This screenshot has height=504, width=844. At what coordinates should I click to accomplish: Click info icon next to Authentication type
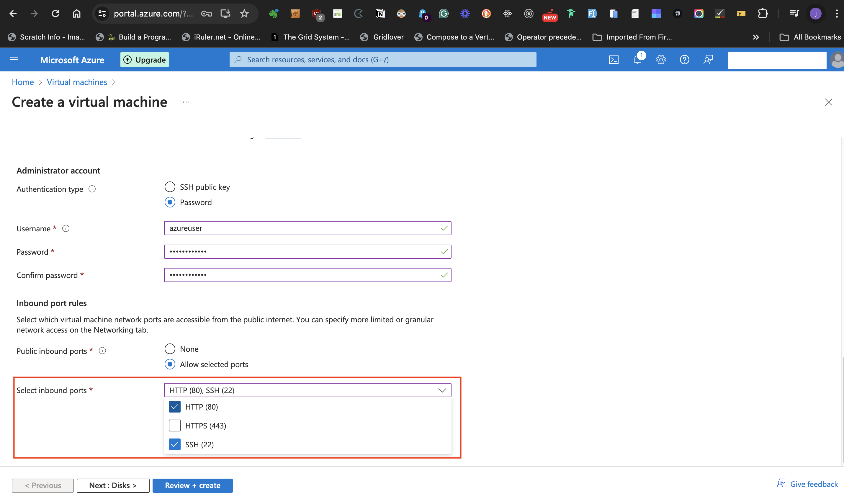[x=92, y=189]
